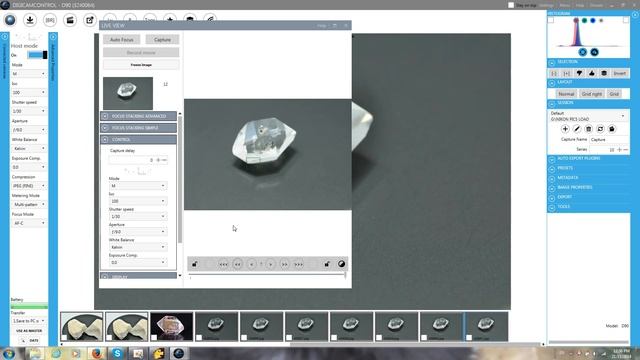Select the Normal layout button
Screen dimensions: 640x360
[566, 94]
